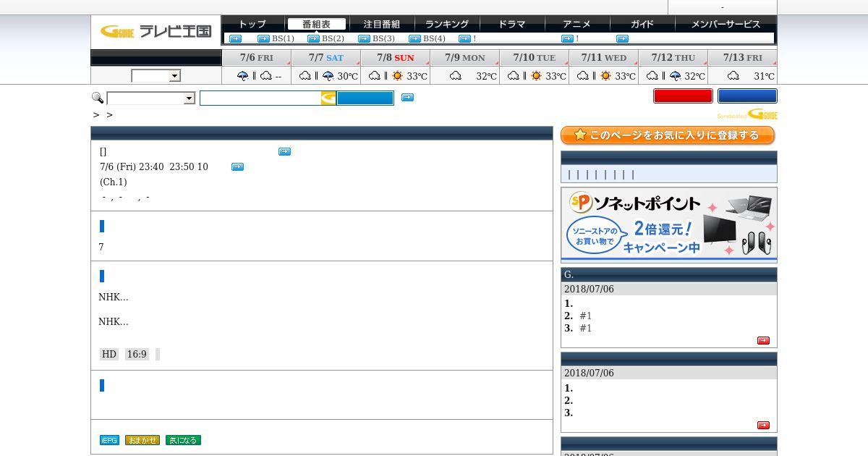Click the BS(1) link
Image resolution: width=868 pixels, height=456 pixels.
pos(283,38)
